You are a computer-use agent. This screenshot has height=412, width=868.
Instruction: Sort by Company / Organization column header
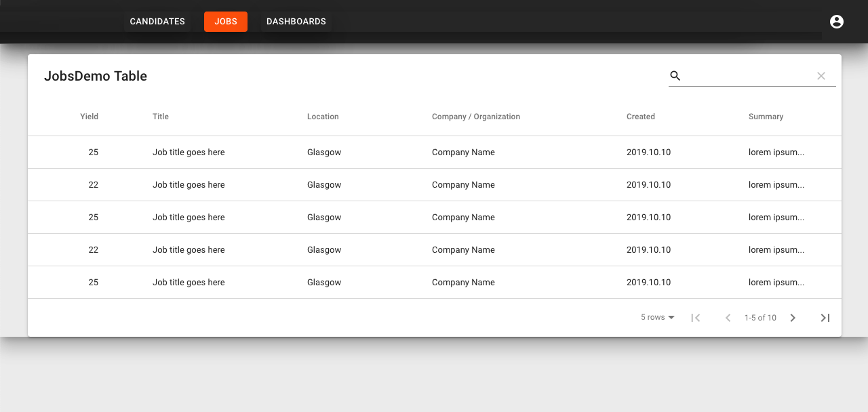(476, 117)
